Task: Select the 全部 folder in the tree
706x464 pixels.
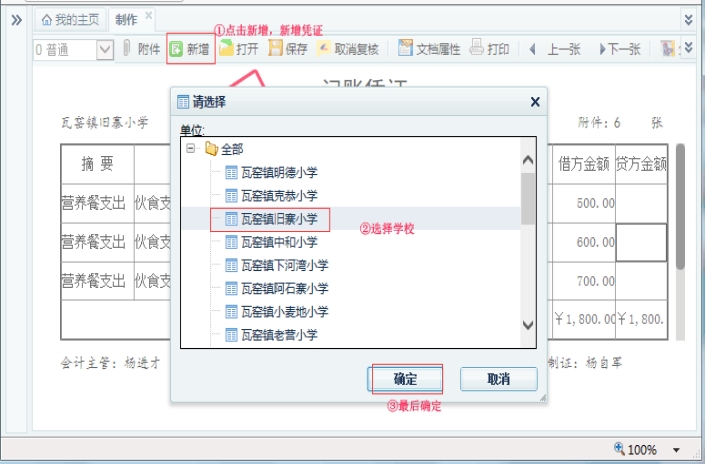Action: (x=224, y=149)
